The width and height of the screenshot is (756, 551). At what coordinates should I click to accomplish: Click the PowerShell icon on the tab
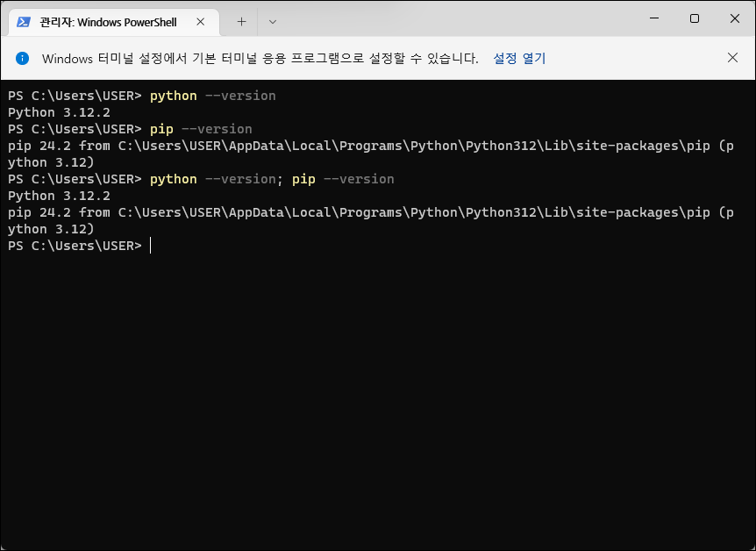24,22
